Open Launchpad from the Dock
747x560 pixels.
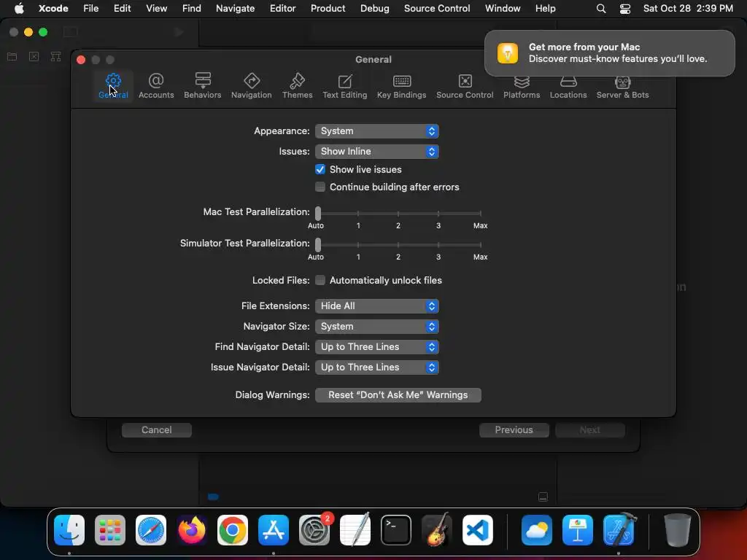click(110, 530)
